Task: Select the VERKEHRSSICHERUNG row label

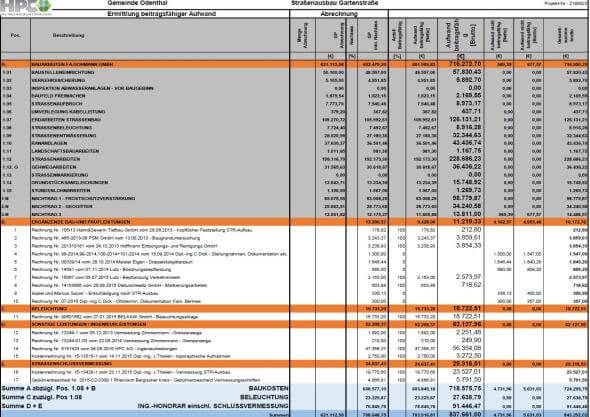Action: [58, 80]
